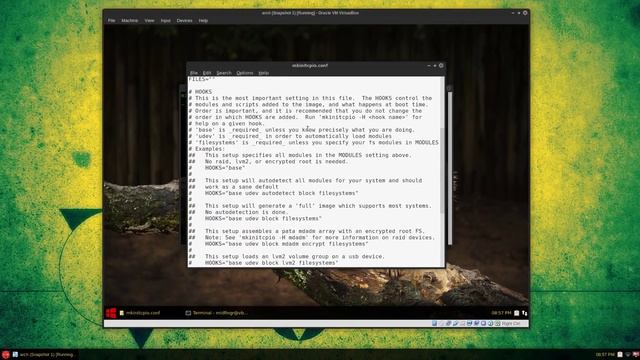The image size is (640, 360).
Task: Select the mkinitcpio.conf taskbar entry
Action: pos(140,313)
